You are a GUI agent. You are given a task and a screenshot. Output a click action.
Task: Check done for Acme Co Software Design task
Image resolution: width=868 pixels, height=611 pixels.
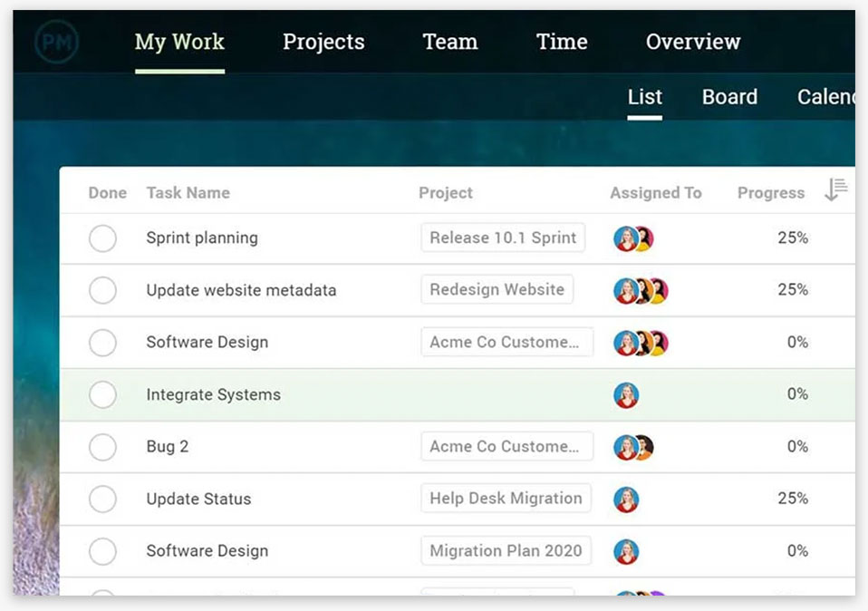point(102,343)
